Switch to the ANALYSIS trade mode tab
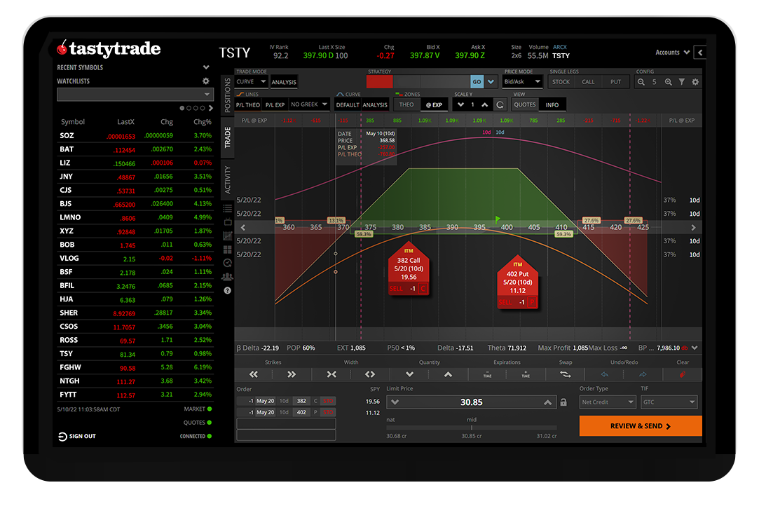This screenshot has height=532, width=759. 283,81
